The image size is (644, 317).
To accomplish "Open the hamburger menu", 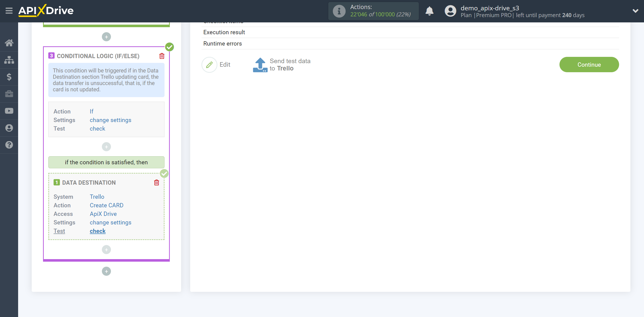I will point(9,11).
